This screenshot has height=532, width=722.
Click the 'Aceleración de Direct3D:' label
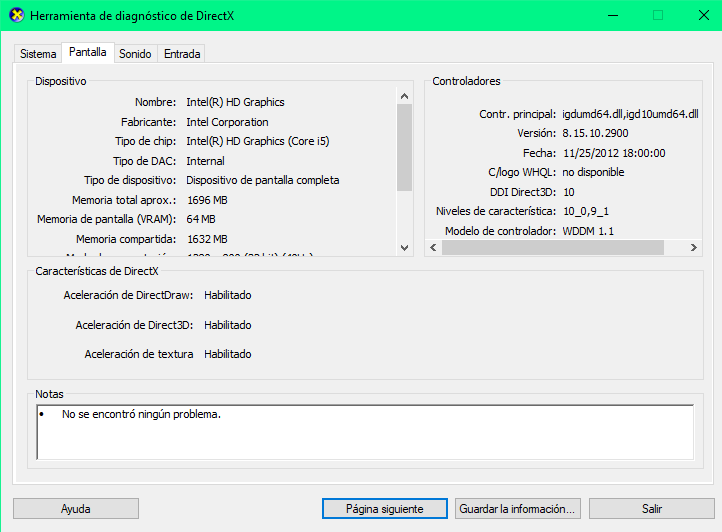click(134, 325)
